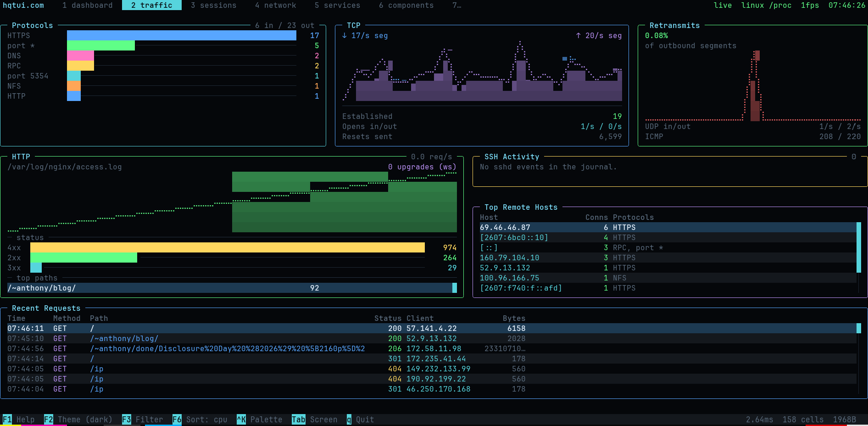The width and height of the screenshot is (868, 426).
Task: Select the 07:46:11 GET / request
Action: 432,328
